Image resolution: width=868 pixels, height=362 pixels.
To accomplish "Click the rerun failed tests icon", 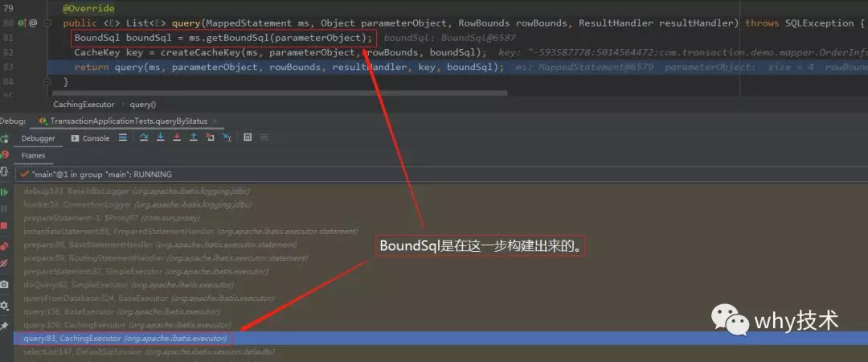I will [x=5, y=155].
